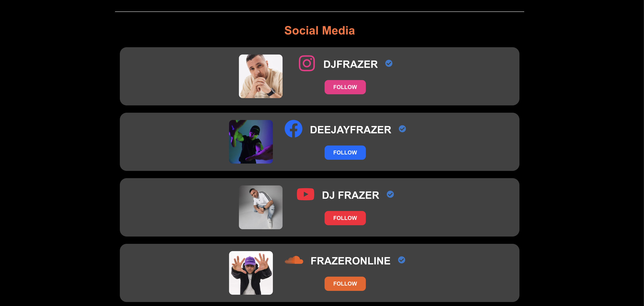Click the YouTube play logo icon

coord(305,194)
